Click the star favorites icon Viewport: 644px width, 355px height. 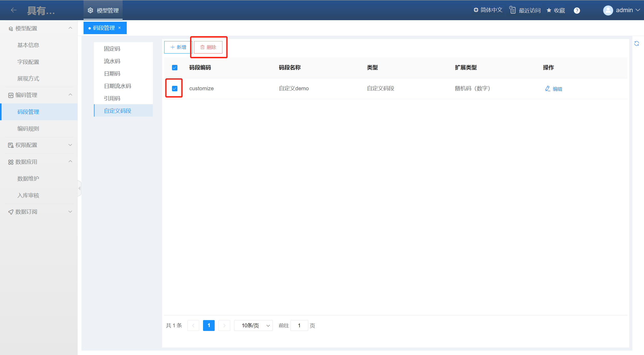(549, 10)
